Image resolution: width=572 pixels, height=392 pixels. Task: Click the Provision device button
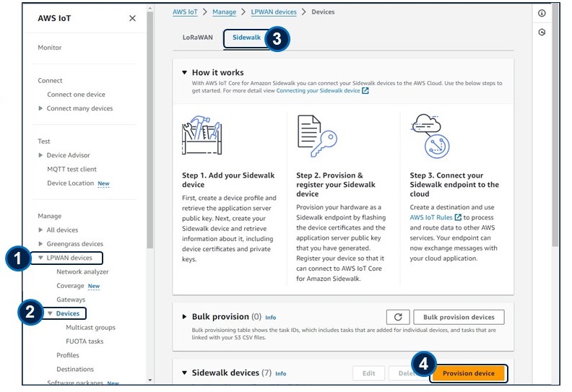[x=469, y=373]
